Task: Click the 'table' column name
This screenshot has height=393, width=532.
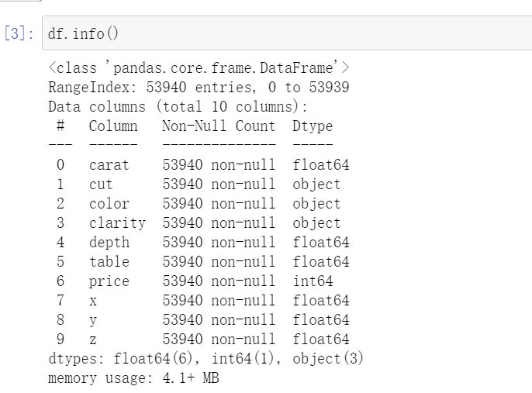Action: pos(108,262)
